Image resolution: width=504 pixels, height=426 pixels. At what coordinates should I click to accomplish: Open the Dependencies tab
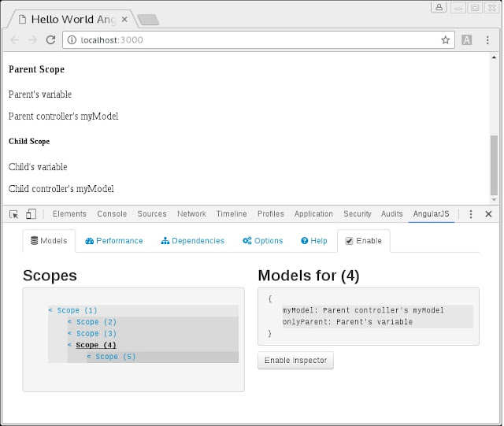[193, 241]
